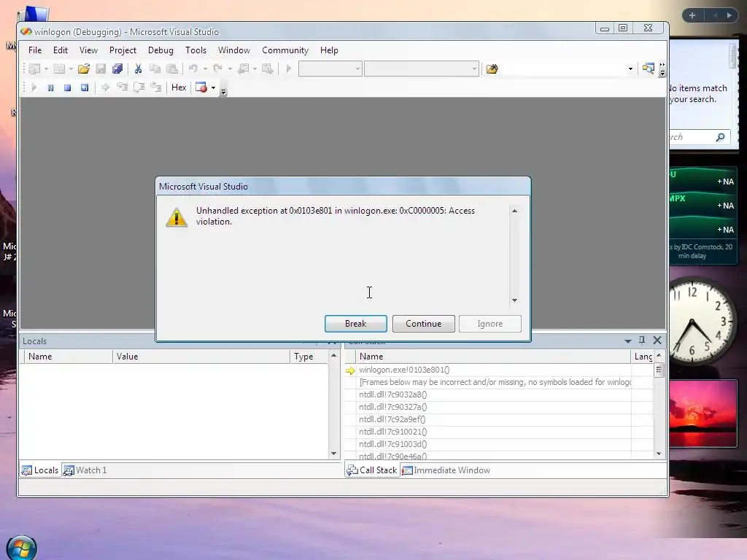
Task: Click the Navigate Forward icon
Action: pyautogui.click(x=268, y=69)
